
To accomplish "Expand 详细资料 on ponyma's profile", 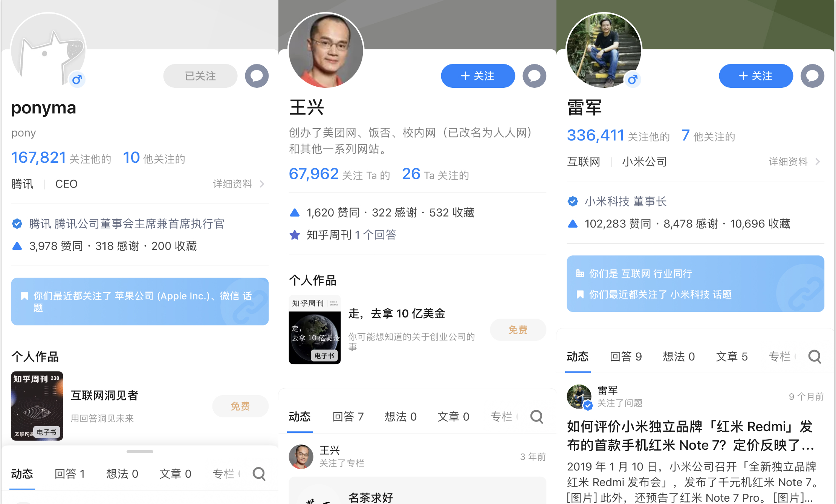I will pos(232,184).
